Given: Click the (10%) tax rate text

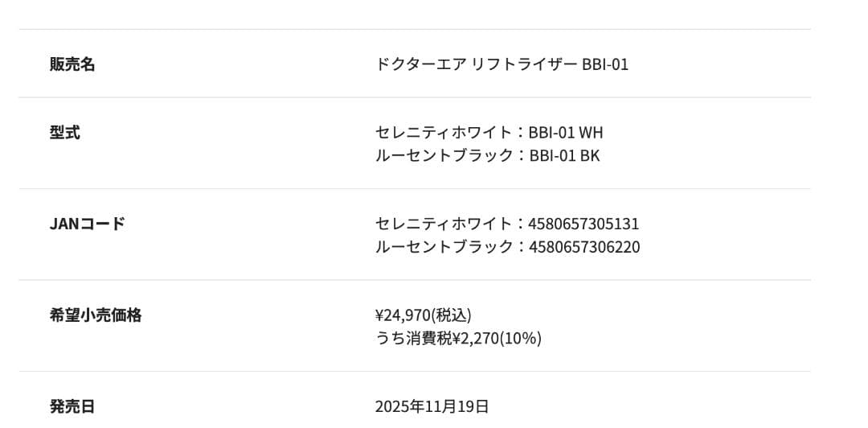Looking at the screenshot, I should click(521, 339).
